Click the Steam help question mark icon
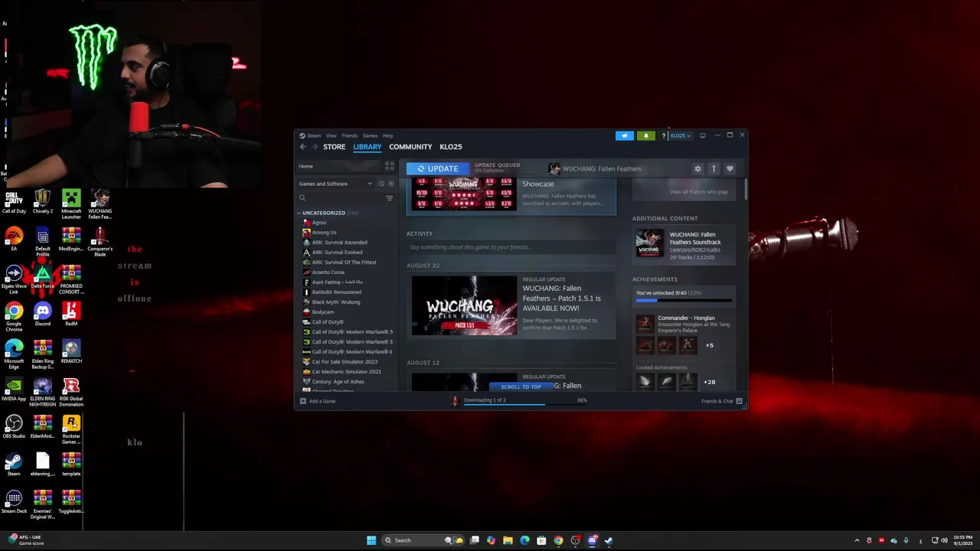 [664, 135]
